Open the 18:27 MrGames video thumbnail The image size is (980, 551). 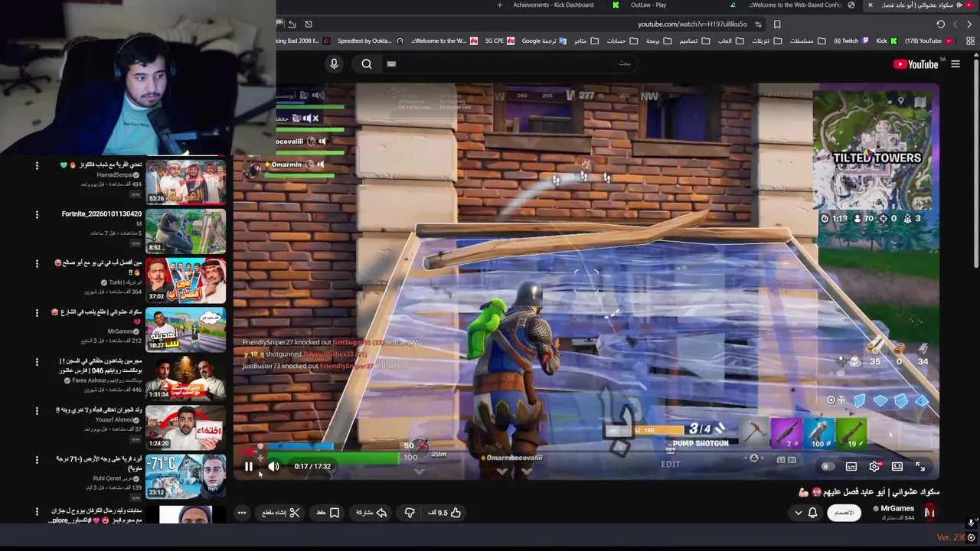tap(186, 329)
